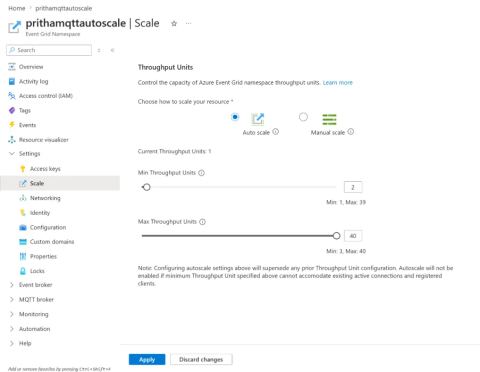Go to Networking settings page

[x=45, y=198]
